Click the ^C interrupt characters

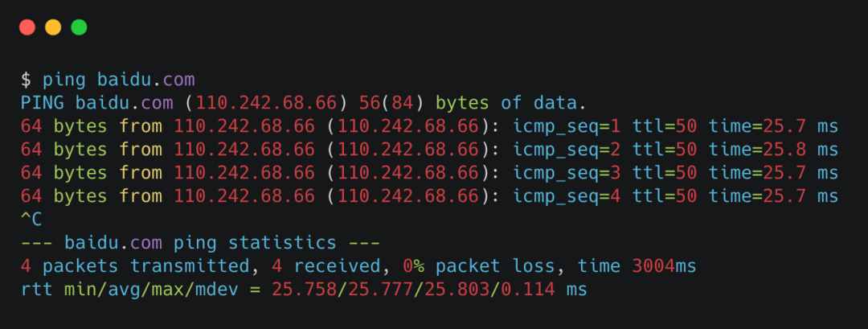click(31, 220)
